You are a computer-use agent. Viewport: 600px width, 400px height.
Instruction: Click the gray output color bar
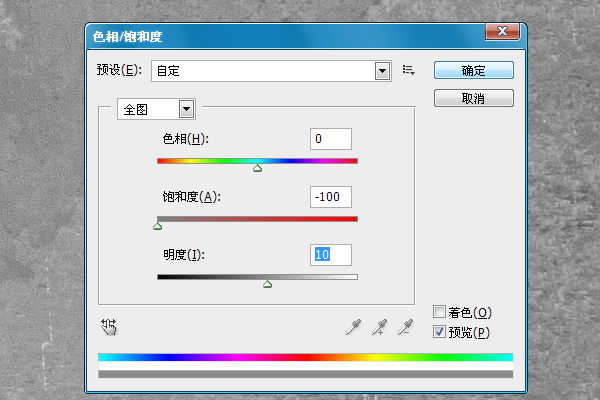(x=305, y=374)
